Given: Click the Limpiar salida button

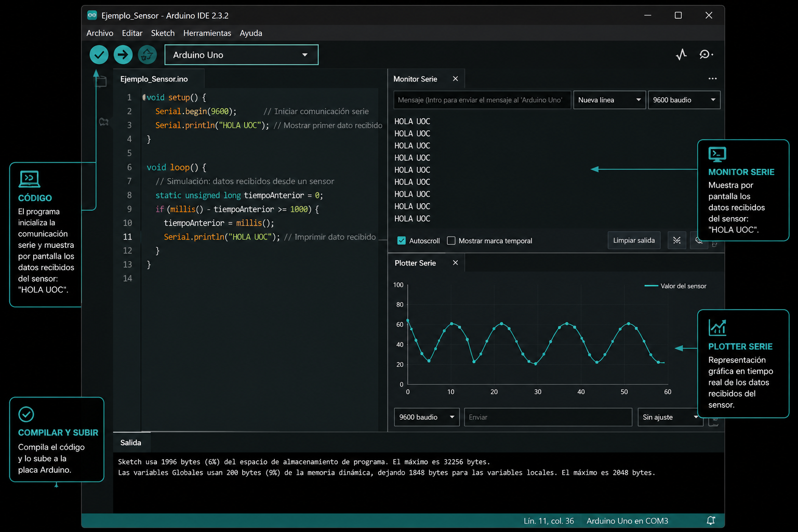Looking at the screenshot, I should [x=634, y=241].
